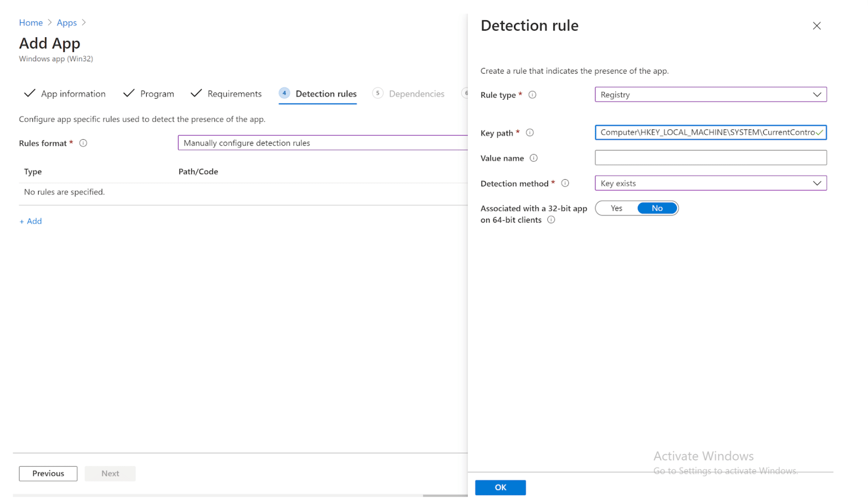Click inside the Value name field
The width and height of the screenshot is (868, 499).
pyautogui.click(x=710, y=158)
